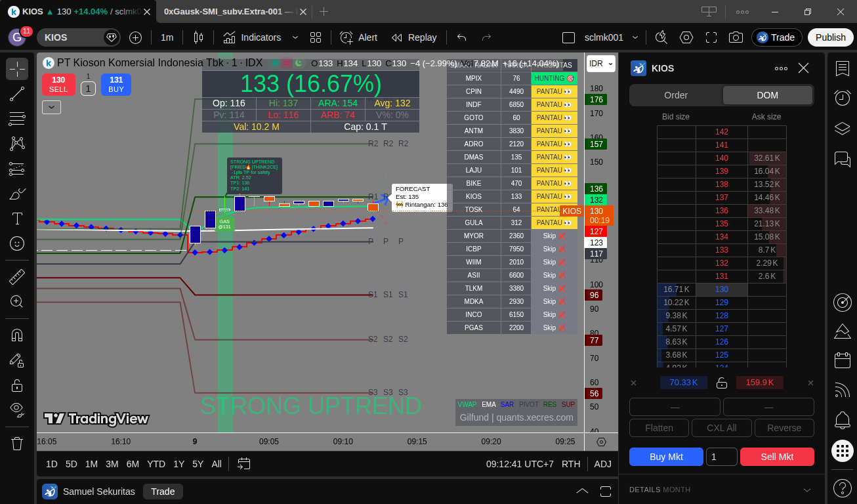The image size is (857, 504).
Task: Click the trash can Remove Objects icon
Action: pyautogui.click(x=17, y=444)
